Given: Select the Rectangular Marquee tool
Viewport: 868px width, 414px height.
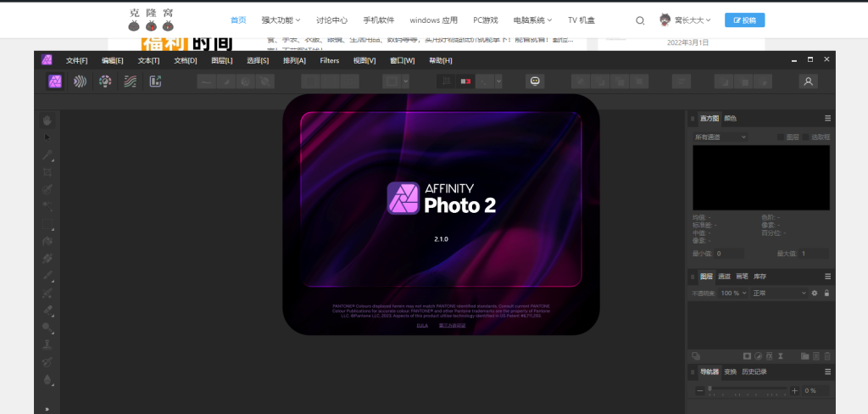Looking at the screenshot, I should coord(47,224).
